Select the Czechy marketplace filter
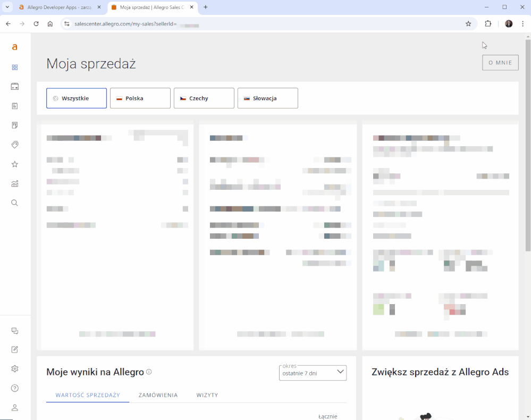Screen dimensions: 531x420 (204, 98)
